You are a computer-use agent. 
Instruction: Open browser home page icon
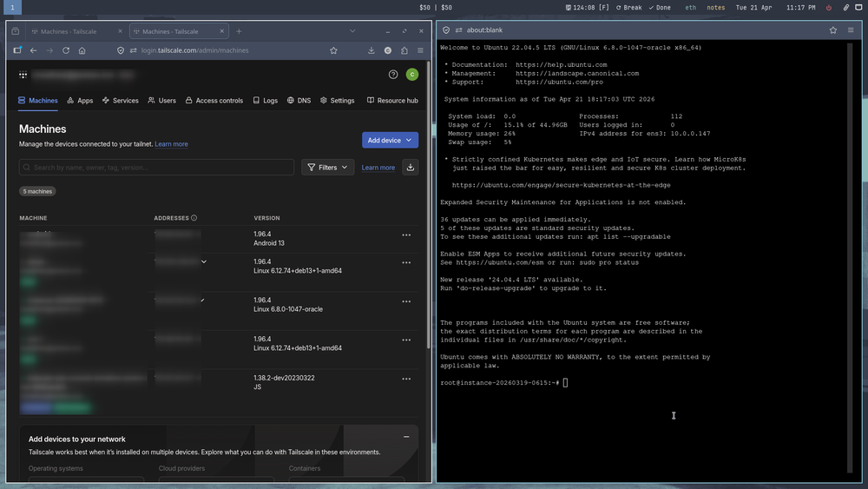click(82, 50)
